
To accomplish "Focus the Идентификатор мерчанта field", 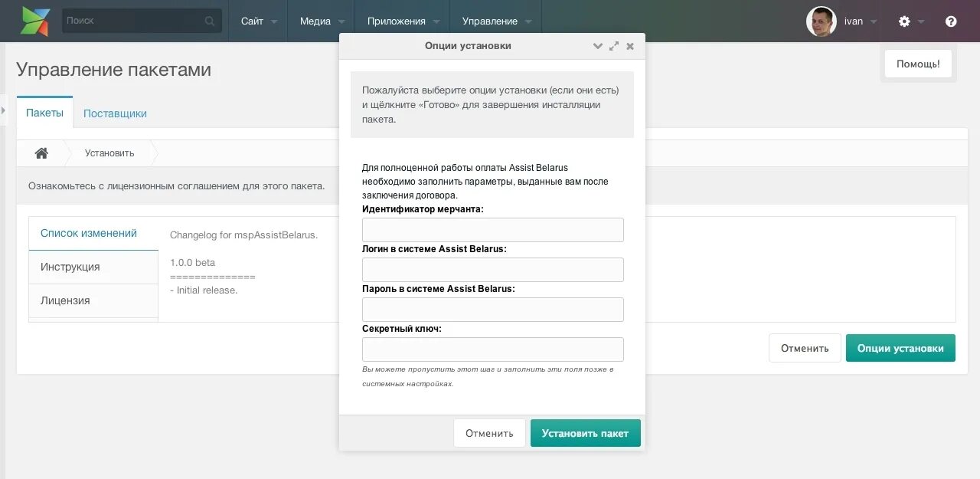I will point(493,230).
